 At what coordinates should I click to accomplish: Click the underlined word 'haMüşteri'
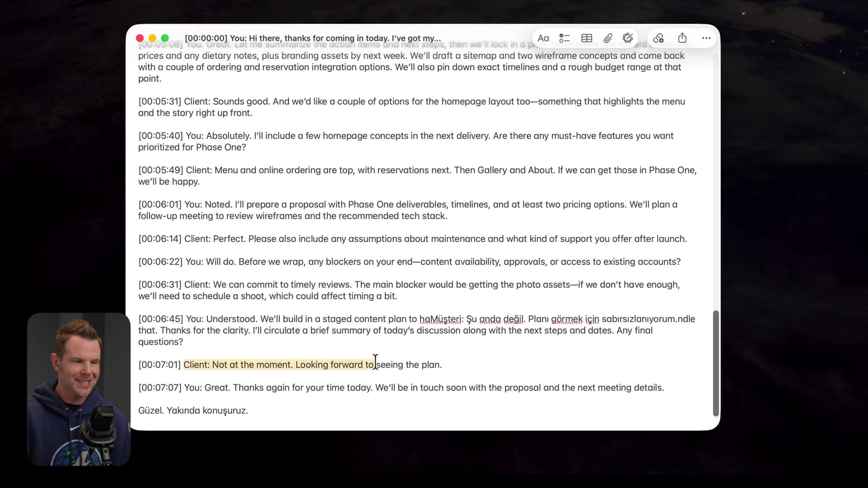click(x=440, y=319)
